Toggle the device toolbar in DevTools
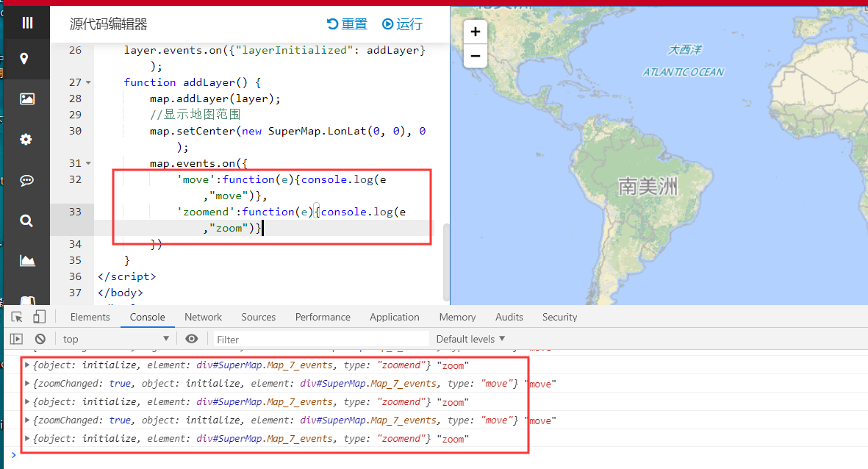This screenshot has height=469, width=868. [x=39, y=317]
